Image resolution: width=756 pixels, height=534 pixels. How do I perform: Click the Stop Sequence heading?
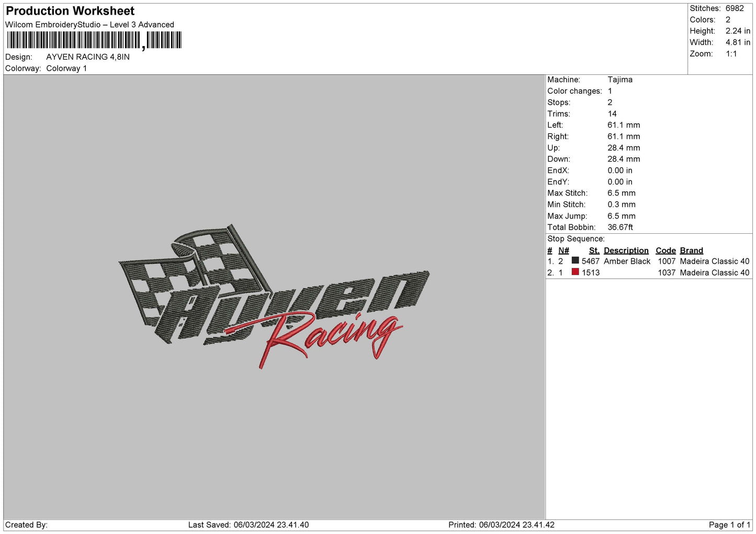576,239
